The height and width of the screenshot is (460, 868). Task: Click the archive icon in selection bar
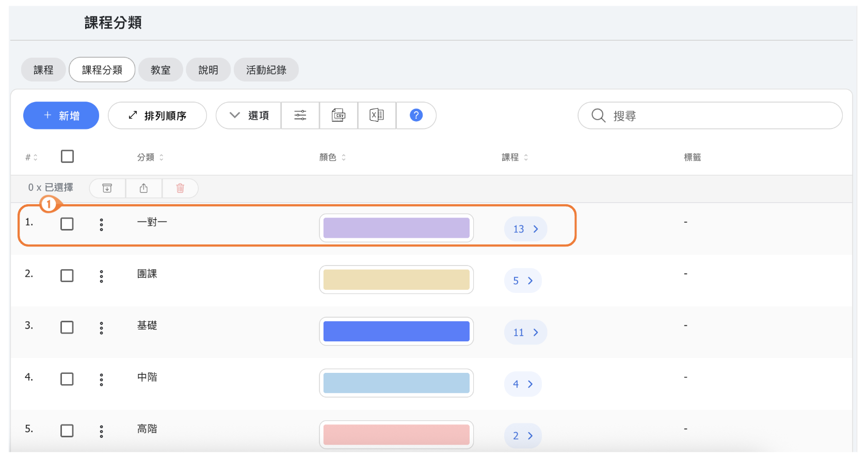[107, 188]
